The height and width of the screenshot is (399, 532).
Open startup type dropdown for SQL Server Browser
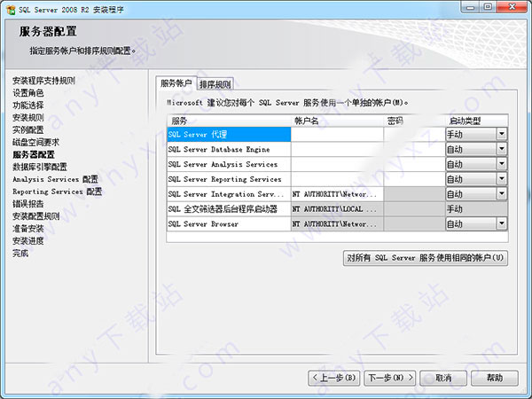(x=502, y=224)
